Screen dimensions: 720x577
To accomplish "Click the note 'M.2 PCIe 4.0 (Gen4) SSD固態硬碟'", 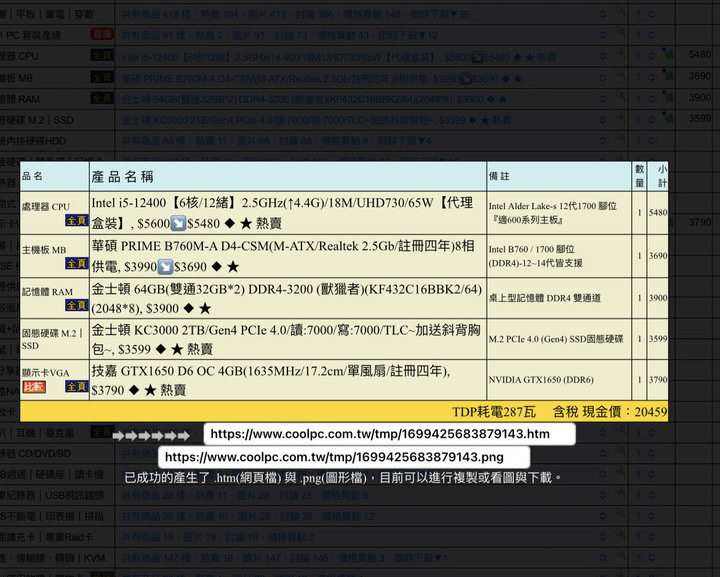I will [556, 339].
